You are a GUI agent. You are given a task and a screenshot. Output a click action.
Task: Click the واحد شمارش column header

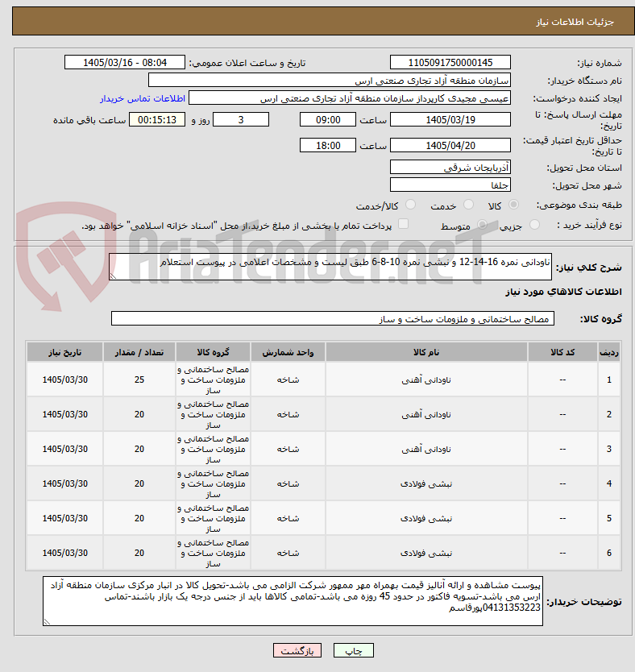288,352
